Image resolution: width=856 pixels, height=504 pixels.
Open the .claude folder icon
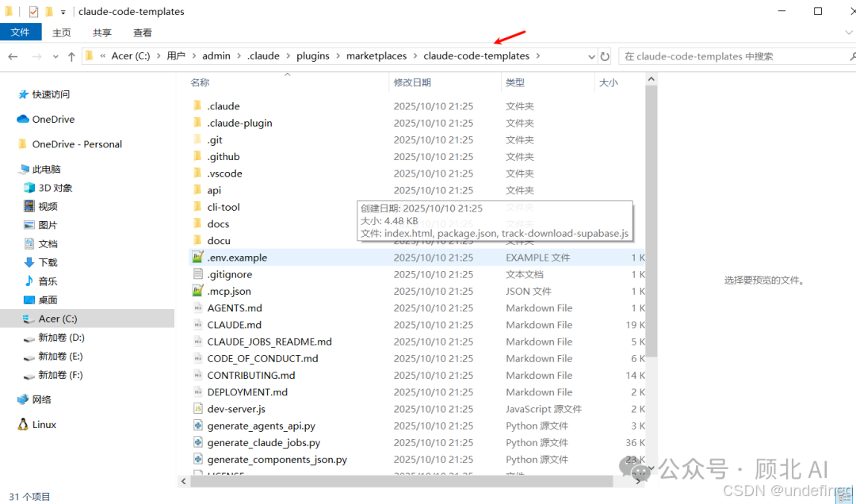[197, 106]
